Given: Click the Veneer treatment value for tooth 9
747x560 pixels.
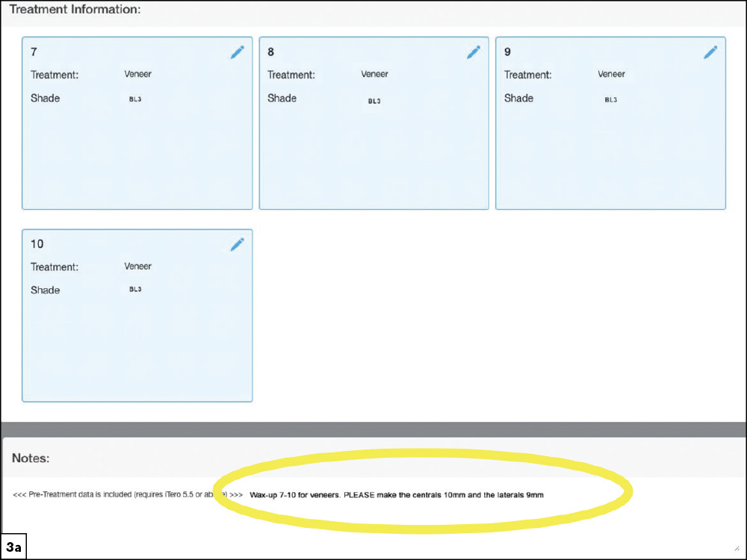Looking at the screenshot, I should coord(611,75).
